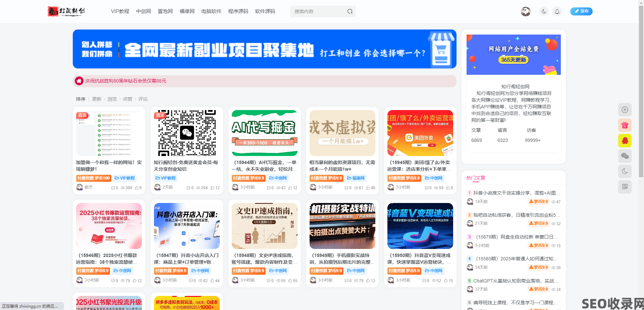Sort posts by 点赞
The image size is (644, 310).
(127, 99)
